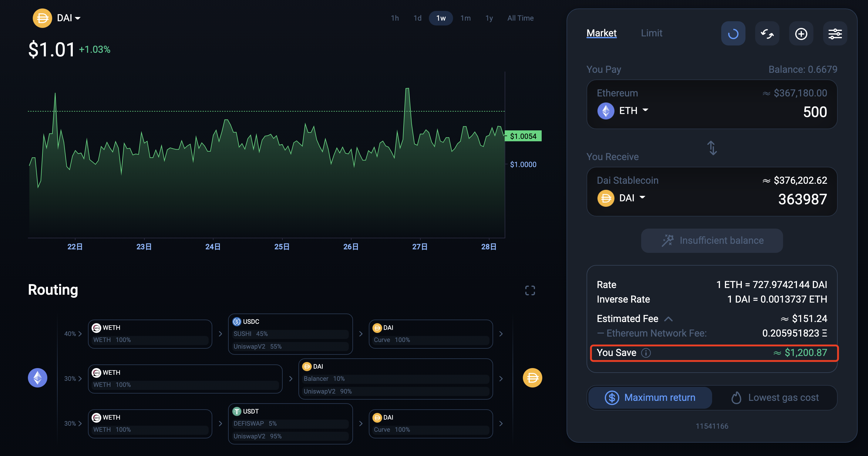
Task: Set chart range to 1w
Action: (441, 18)
